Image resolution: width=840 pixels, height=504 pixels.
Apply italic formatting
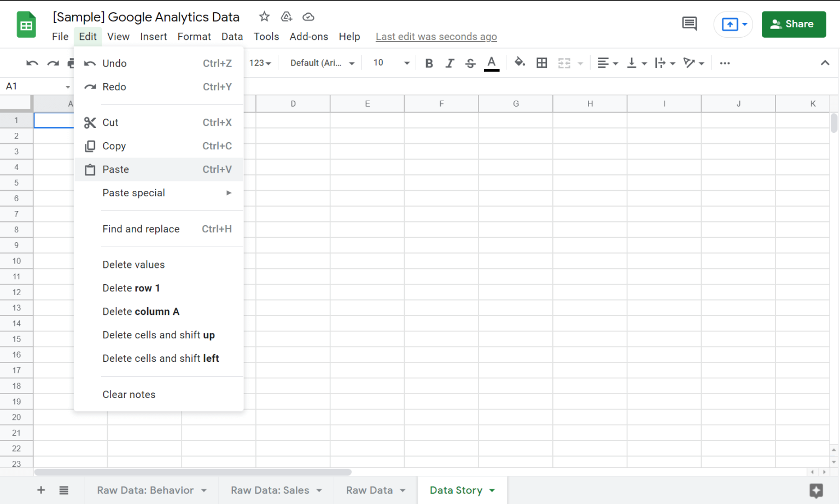450,63
